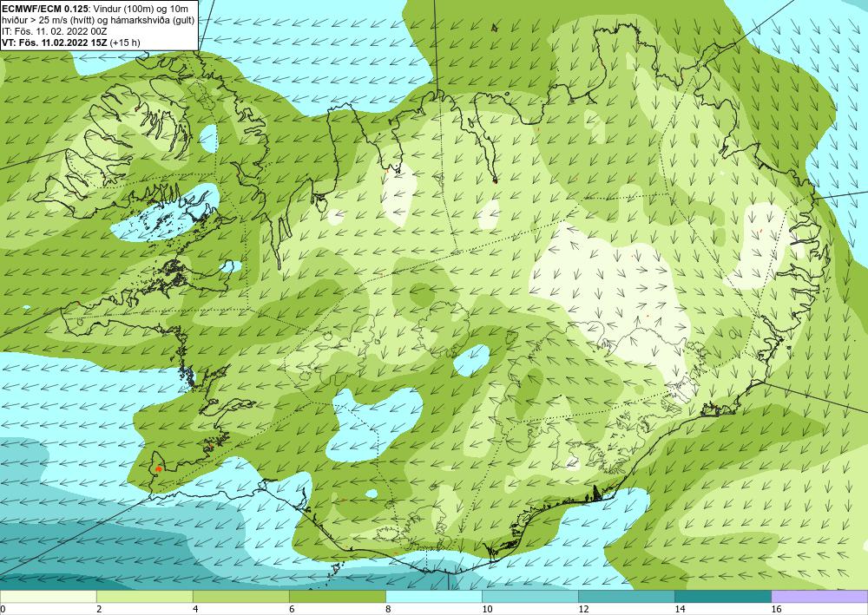
Task: Click the dark green 6–8 legend swatch
Action: 337,596
